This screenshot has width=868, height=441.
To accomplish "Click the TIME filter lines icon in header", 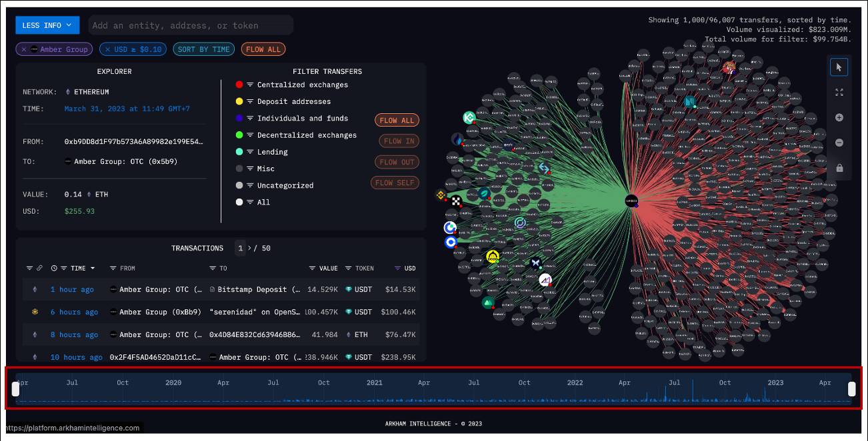I will pyautogui.click(x=64, y=268).
